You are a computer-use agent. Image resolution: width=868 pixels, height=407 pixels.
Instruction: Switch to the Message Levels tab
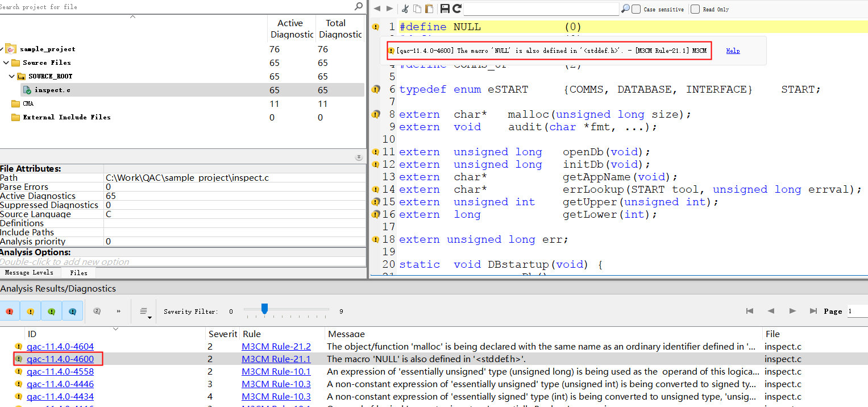[29, 273]
